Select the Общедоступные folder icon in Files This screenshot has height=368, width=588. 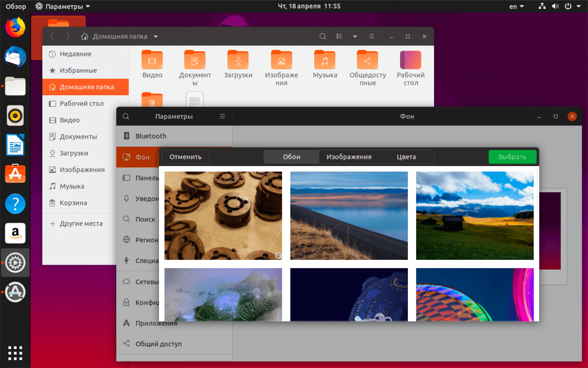coord(367,60)
